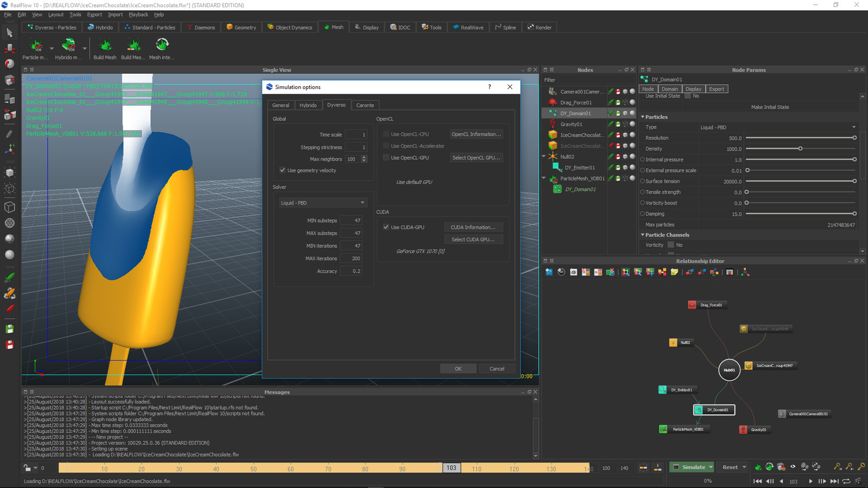Click the CUDA Information button
The width and height of the screenshot is (868, 488).
(x=473, y=227)
